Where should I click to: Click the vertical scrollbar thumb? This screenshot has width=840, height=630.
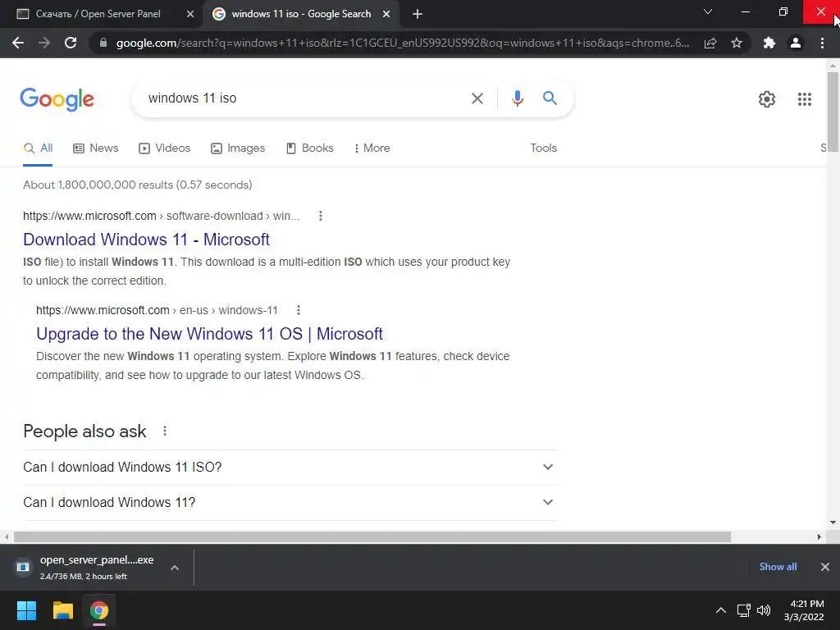click(833, 112)
